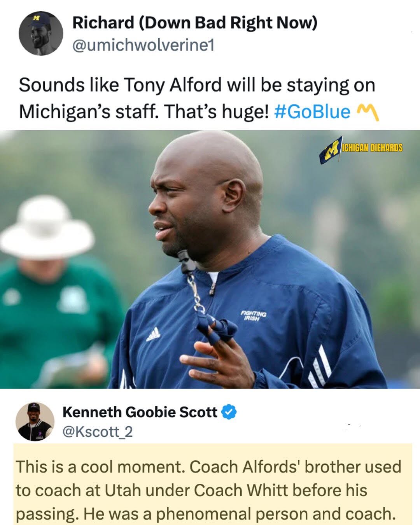Follow the #GoBlue hashtag link
Screen dimensions: 420x525
pyautogui.click(x=312, y=112)
